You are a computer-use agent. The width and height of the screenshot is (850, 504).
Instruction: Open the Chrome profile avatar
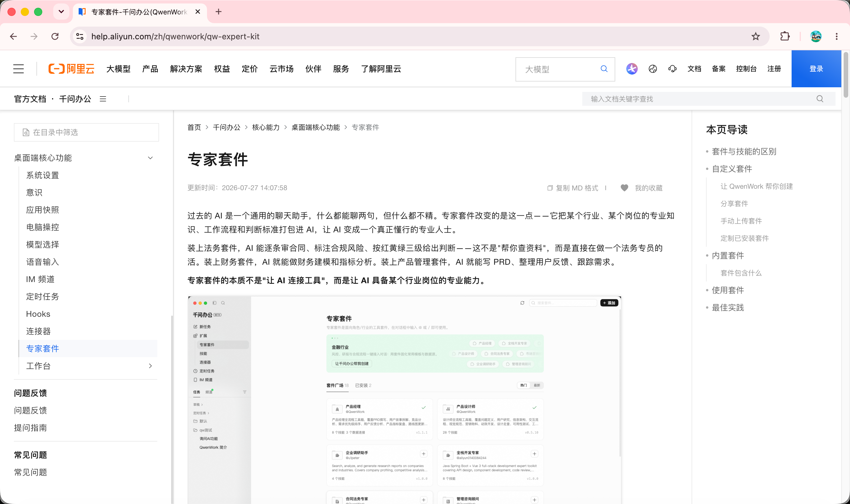816,36
